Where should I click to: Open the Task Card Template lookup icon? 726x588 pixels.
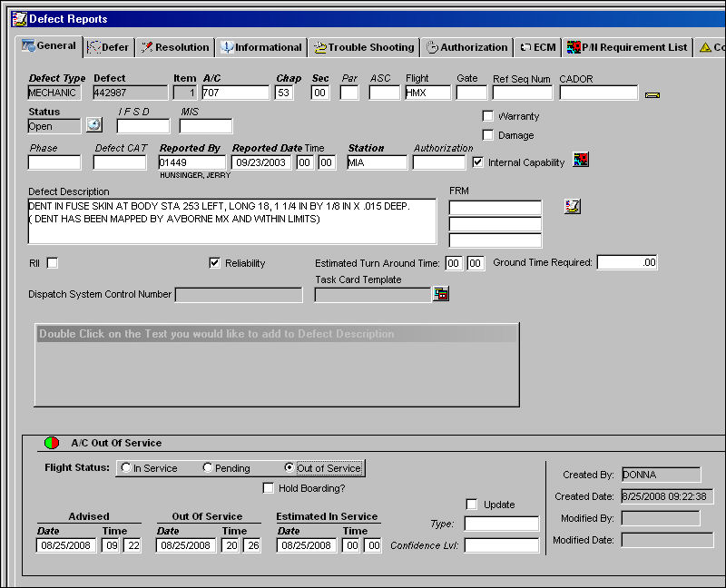(441, 294)
